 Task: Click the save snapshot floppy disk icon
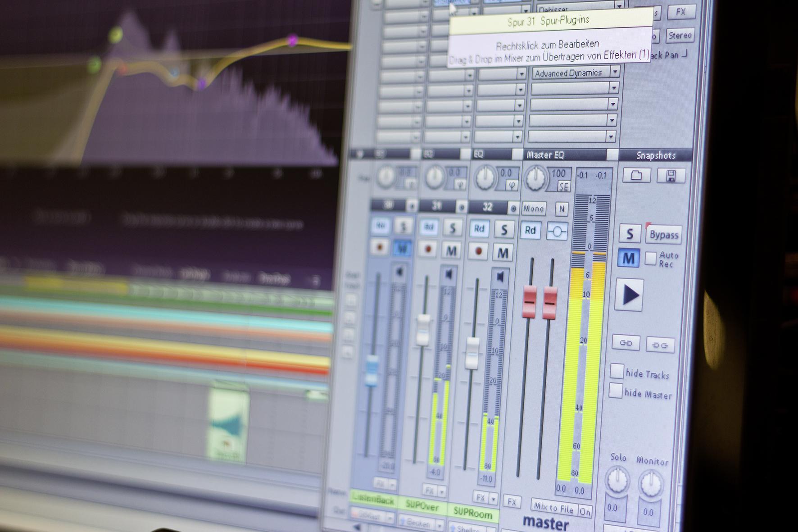[671, 176]
